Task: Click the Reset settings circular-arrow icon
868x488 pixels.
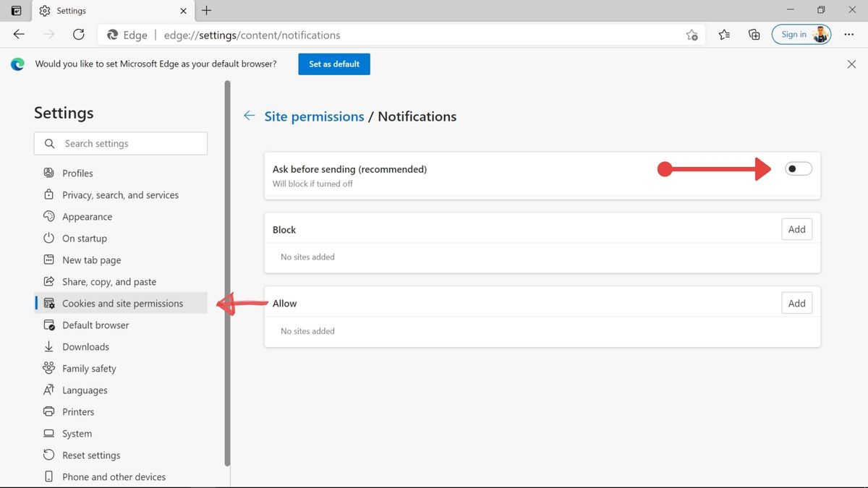Action: click(x=49, y=455)
